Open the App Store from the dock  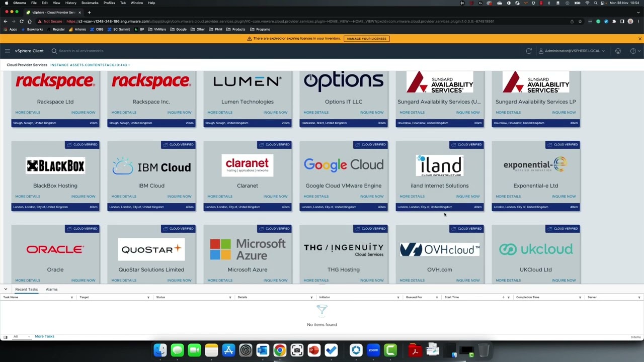[x=228, y=350]
